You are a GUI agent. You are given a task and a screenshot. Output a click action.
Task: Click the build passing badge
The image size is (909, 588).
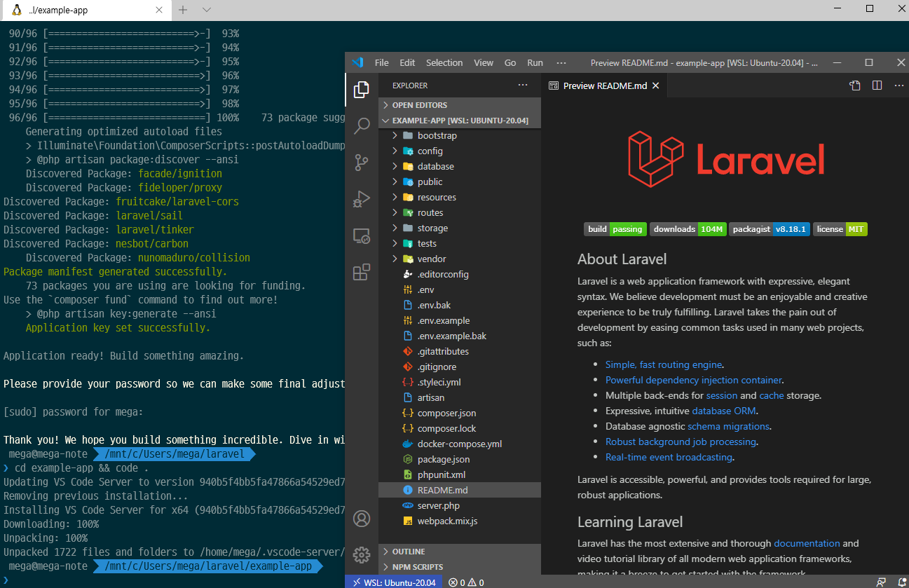click(615, 229)
